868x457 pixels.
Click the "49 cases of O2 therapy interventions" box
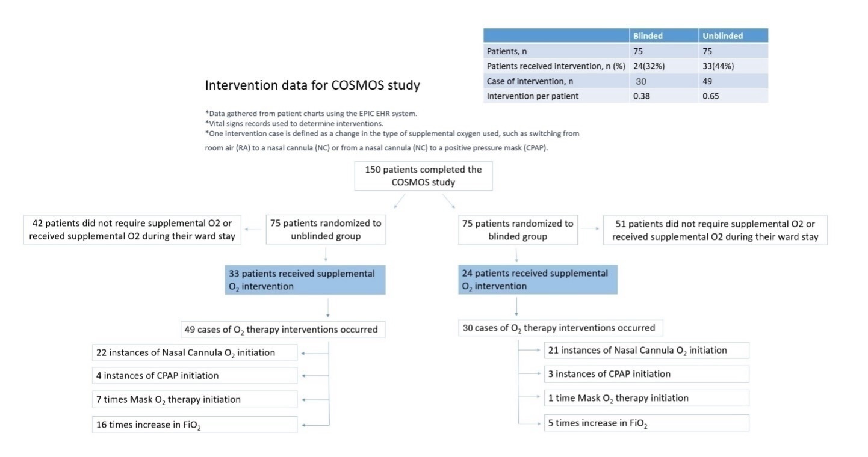pos(284,329)
